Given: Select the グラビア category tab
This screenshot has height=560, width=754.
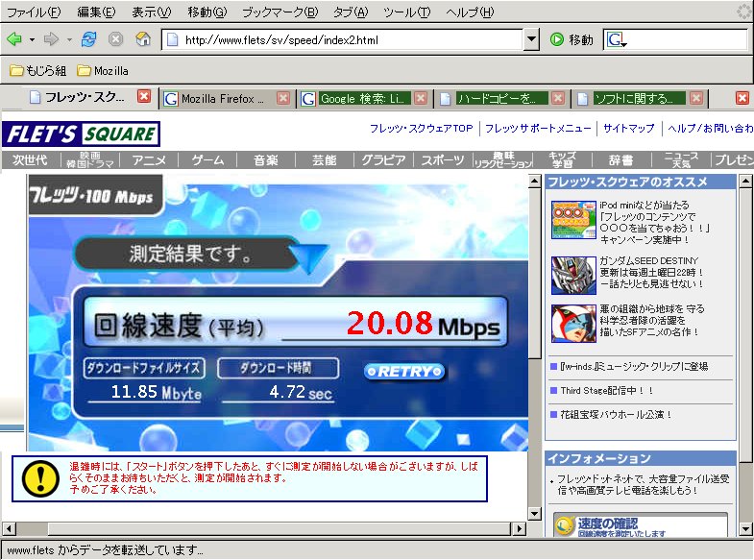Looking at the screenshot, I should [x=383, y=160].
